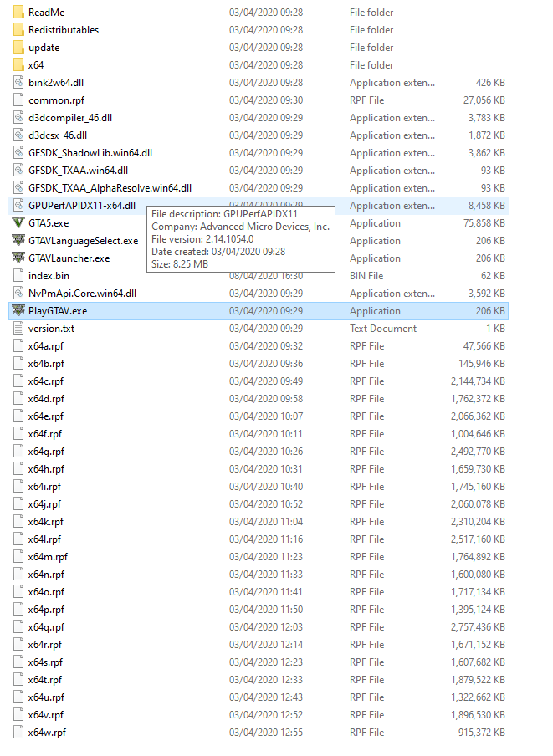Select the file named common.rpf

coord(56,100)
